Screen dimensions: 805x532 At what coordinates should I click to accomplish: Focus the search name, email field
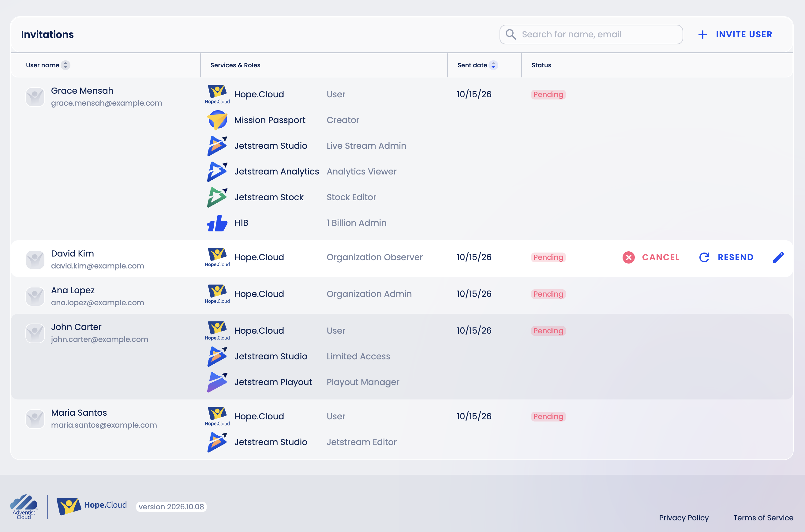591,34
